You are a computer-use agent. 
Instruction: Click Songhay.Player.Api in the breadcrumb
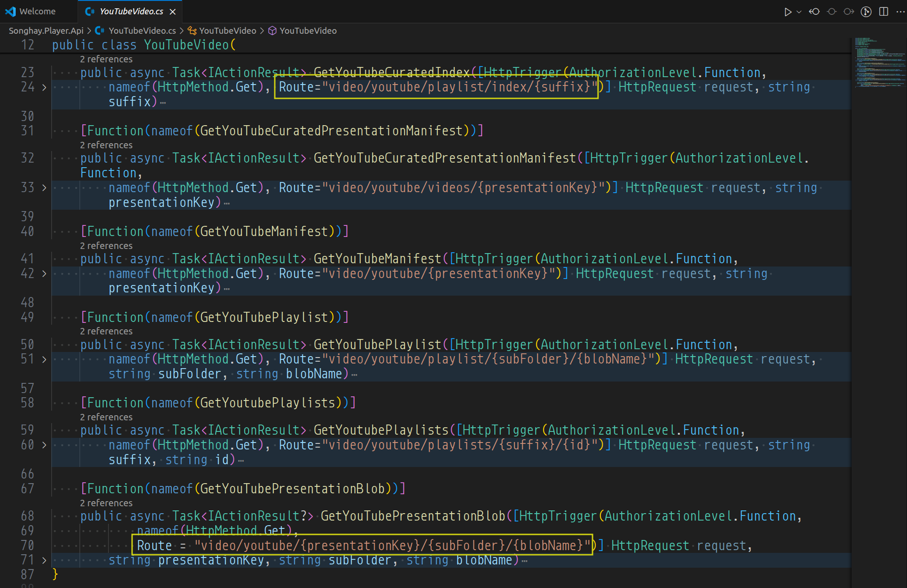(46, 30)
